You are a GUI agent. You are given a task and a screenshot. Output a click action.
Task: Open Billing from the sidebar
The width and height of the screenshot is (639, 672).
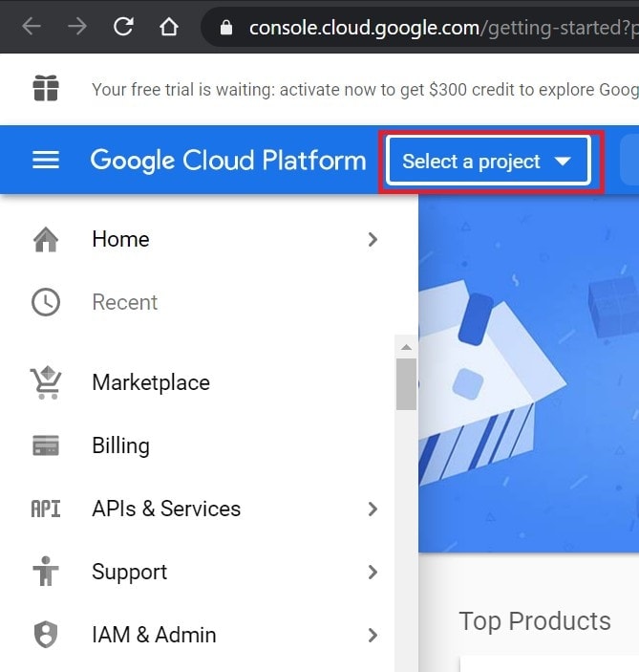pyautogui.click(x=121, y=445)
